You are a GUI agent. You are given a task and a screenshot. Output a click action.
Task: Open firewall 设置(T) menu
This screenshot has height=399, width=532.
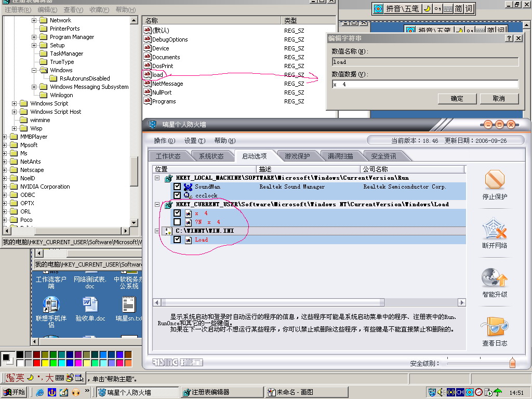pyautogui.click(x=195, y=140)
